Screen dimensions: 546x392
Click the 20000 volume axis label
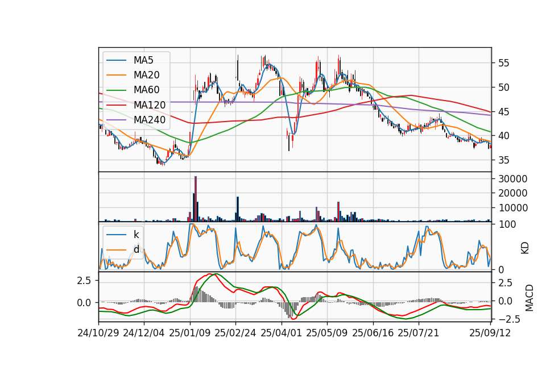coord(512,193)
